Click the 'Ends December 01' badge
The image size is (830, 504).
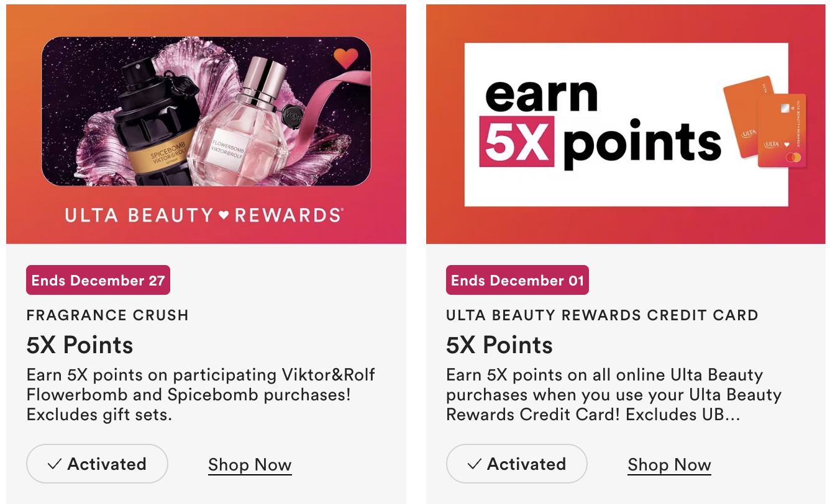pos(518,281)
